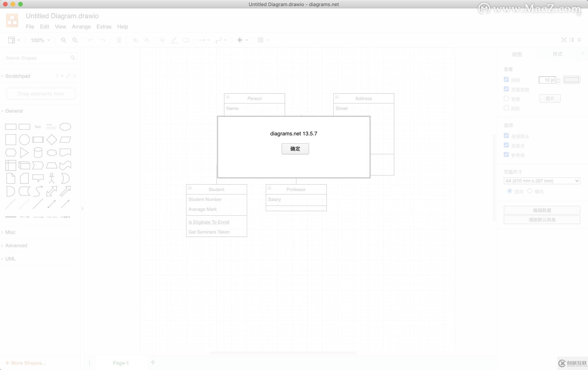The height and width of the screenshot is (370, 588).
Task: Select the page size A4 dropdown
Action: click(542, 181)
